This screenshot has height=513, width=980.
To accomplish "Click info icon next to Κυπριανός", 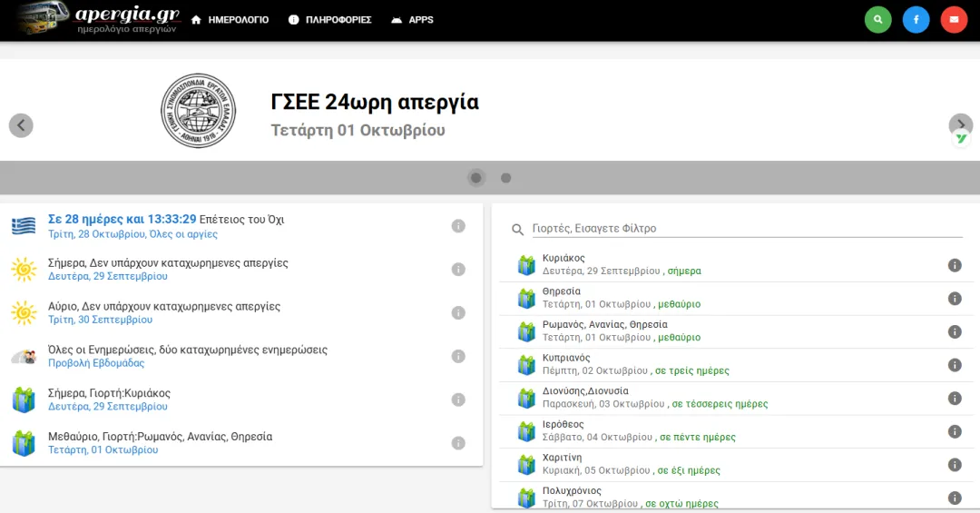I will pos(955,365).
